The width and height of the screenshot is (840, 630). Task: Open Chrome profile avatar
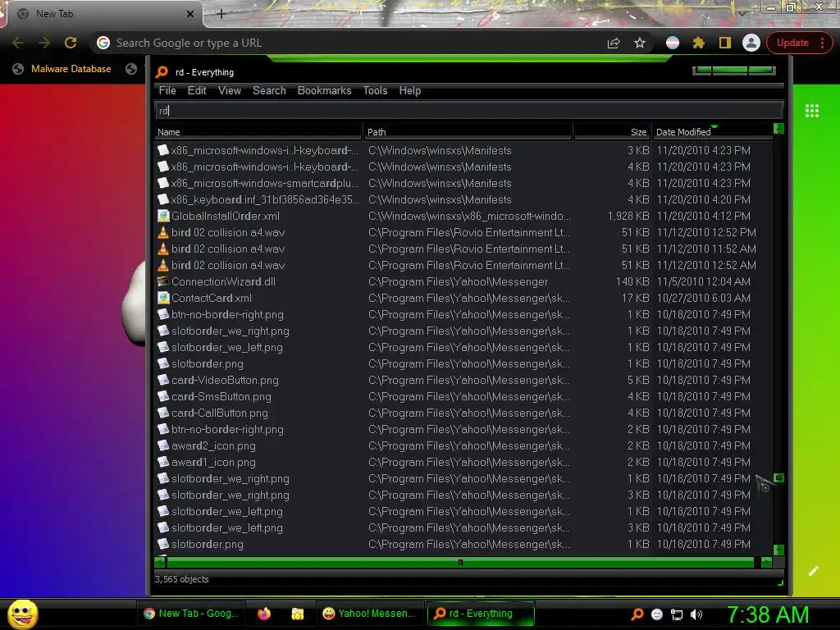[x=751, y=43]
